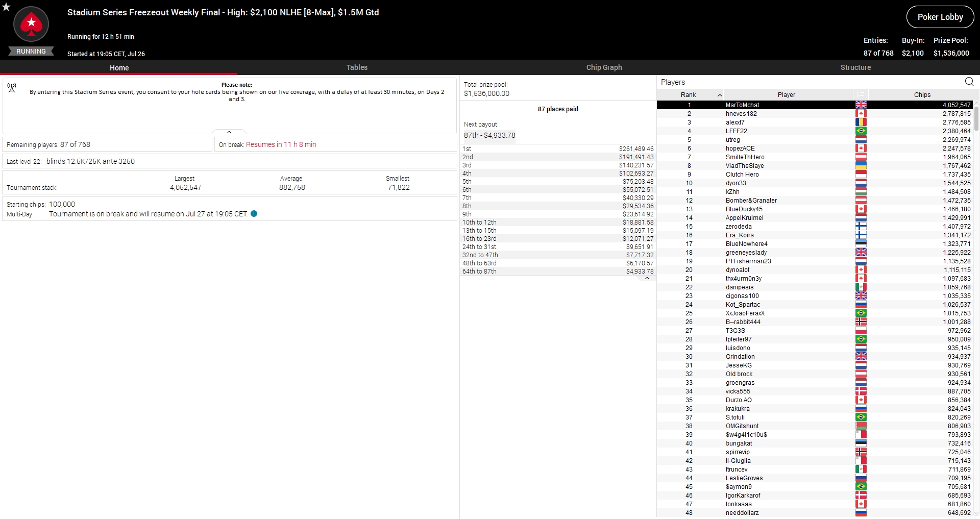Click the flag beside Il-Giuglia
This screenshot has width=980, height=519.
coord(861,460)
